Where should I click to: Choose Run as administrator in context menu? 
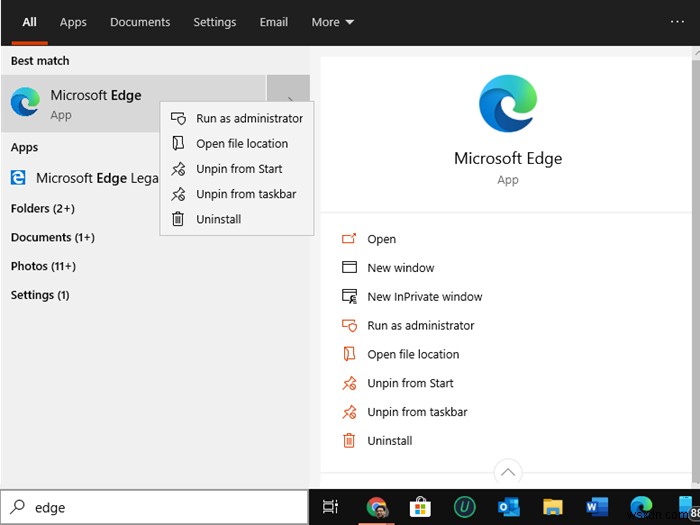click(x=237, y=118)
